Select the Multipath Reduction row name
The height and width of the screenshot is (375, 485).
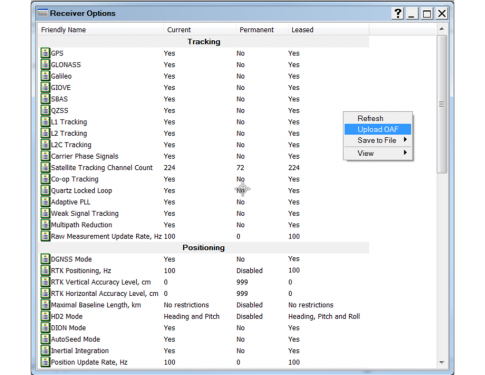pos(81,225)
